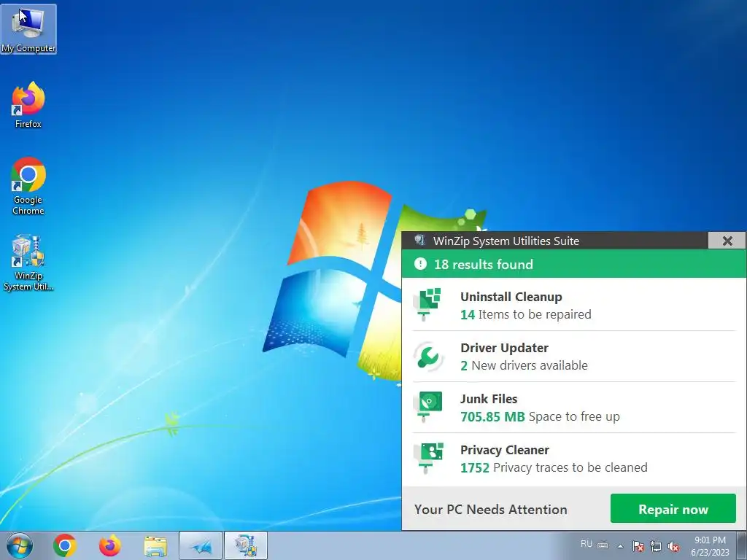
Task: Open the Windows Start menu
Action: [19, 545]
